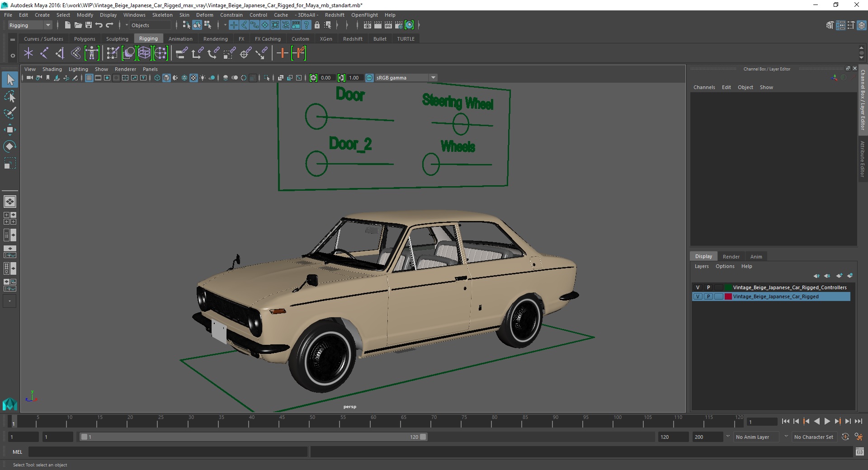Click the green Controllers layer color swatch
868x470 pixels.
coord(728,287)
